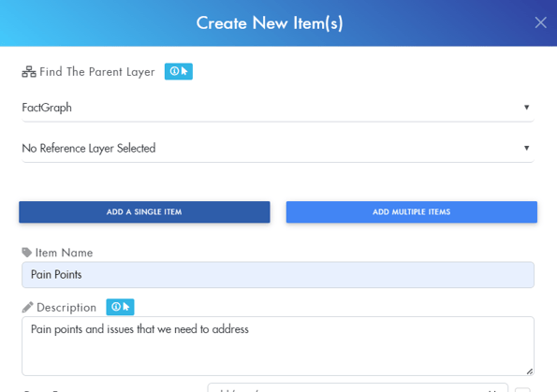Open the No Reference Layer Selected dropdown
Image resolution: width=557 pixels, height=392 pixels.
tap(278, 148)
